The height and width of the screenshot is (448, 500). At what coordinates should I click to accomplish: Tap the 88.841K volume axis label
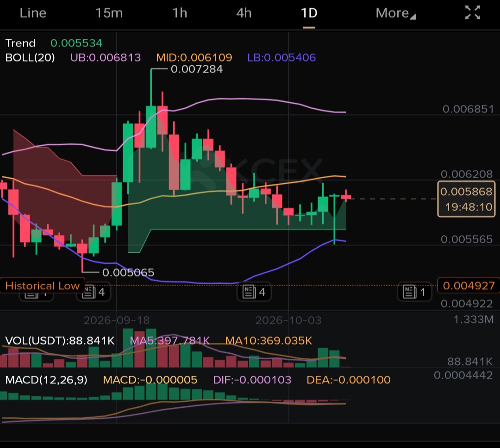(470, 361)
